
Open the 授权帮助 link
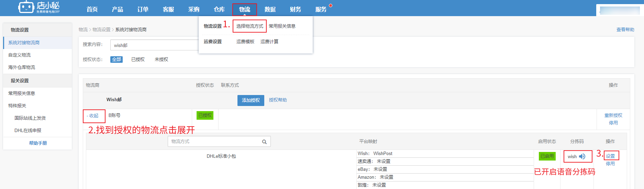pyautogui.click(x=278, y=100)
